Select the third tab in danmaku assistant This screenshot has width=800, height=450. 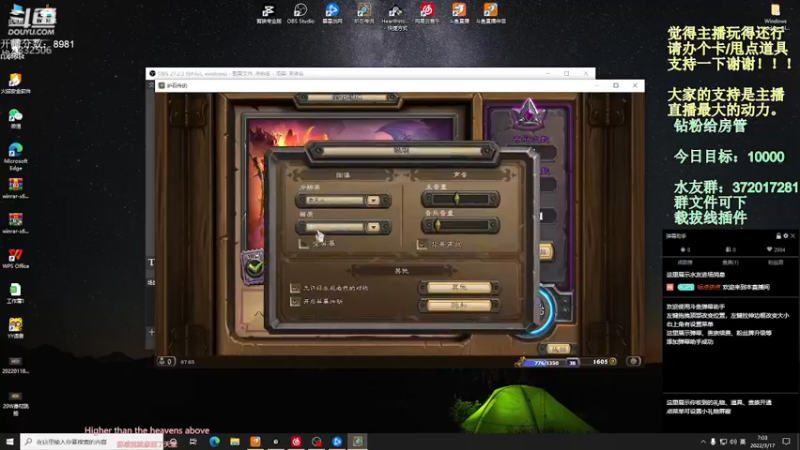pos(776,262)
